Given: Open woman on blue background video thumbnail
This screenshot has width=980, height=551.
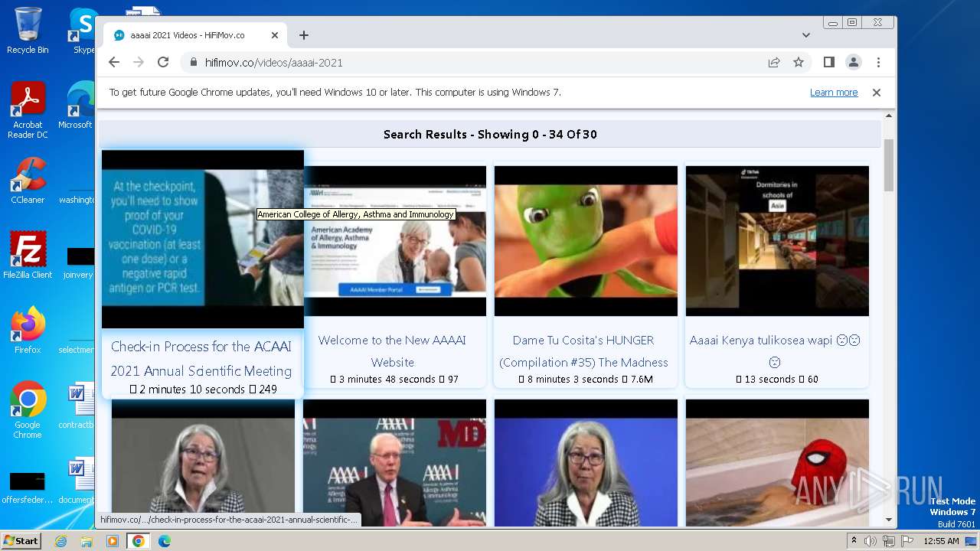Looking at the screenshot, I should [x=586, y=463].
